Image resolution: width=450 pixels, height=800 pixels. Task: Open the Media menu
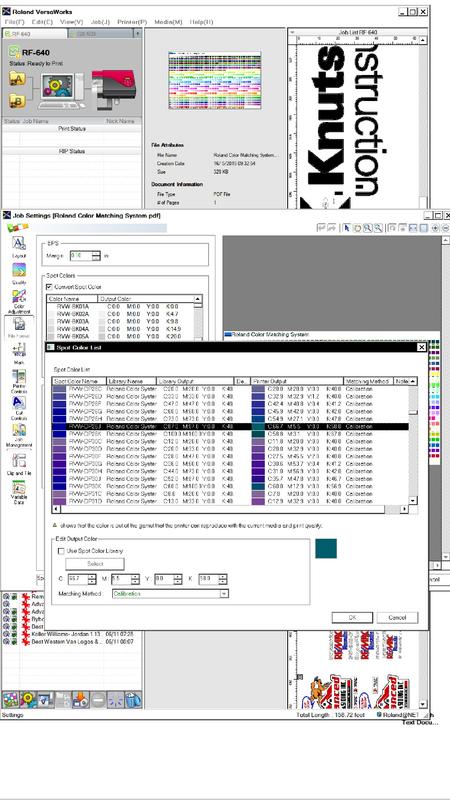(168, 22)
